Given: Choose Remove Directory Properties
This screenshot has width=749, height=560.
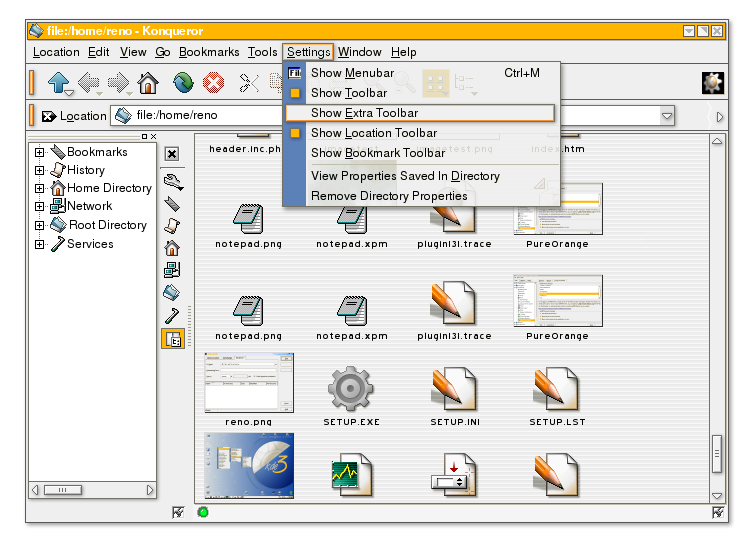Looking at the screenshot, I should [420, 196].
